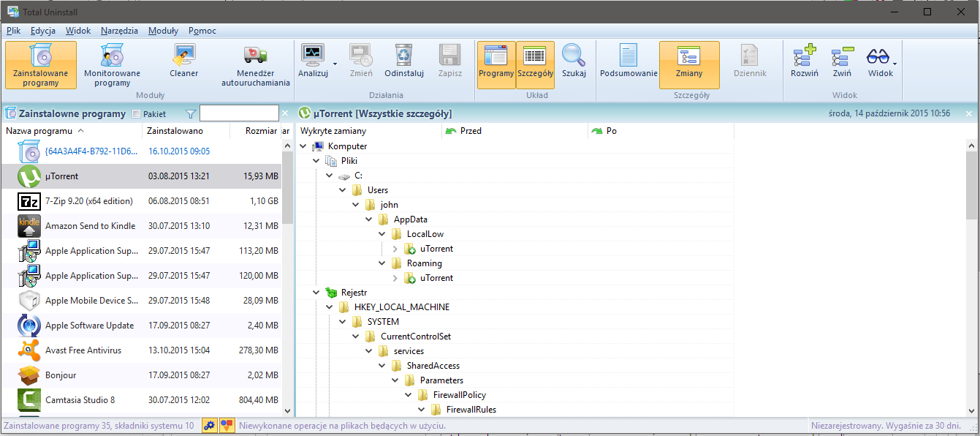Click Zwiń to collapse the tree
The height and width of the screenshot is (436, 980).
[842, 61]
